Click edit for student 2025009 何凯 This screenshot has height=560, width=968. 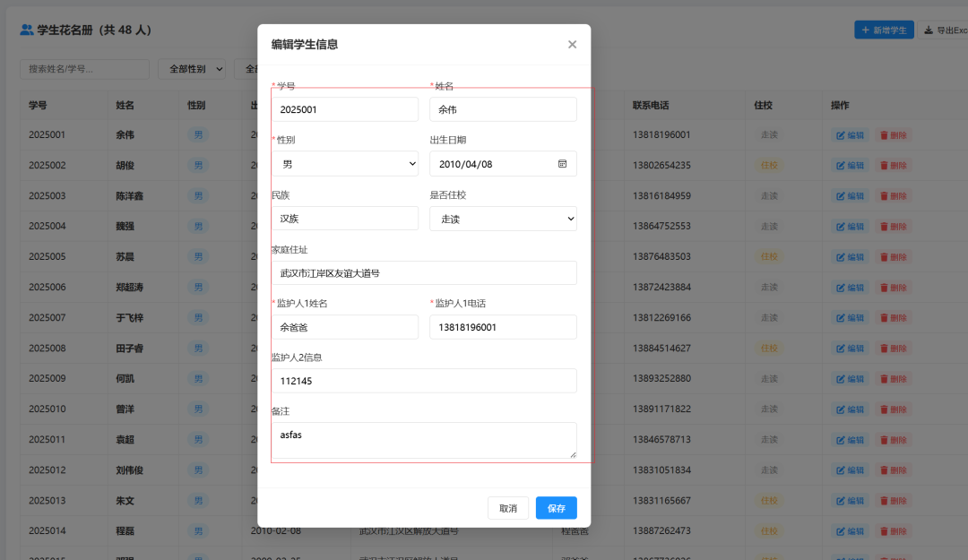point(850,379)
